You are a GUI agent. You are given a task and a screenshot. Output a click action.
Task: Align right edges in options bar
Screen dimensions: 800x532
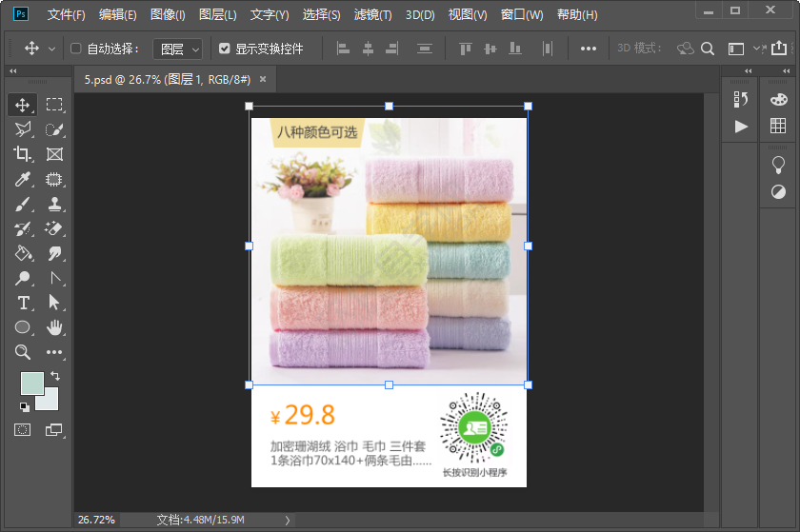tap(391, 49)
